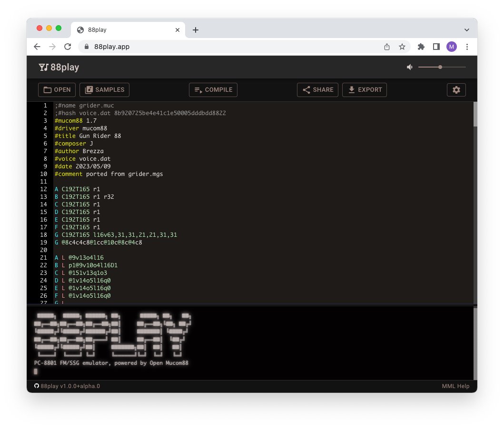Close the 88play tab

[178, 30]
